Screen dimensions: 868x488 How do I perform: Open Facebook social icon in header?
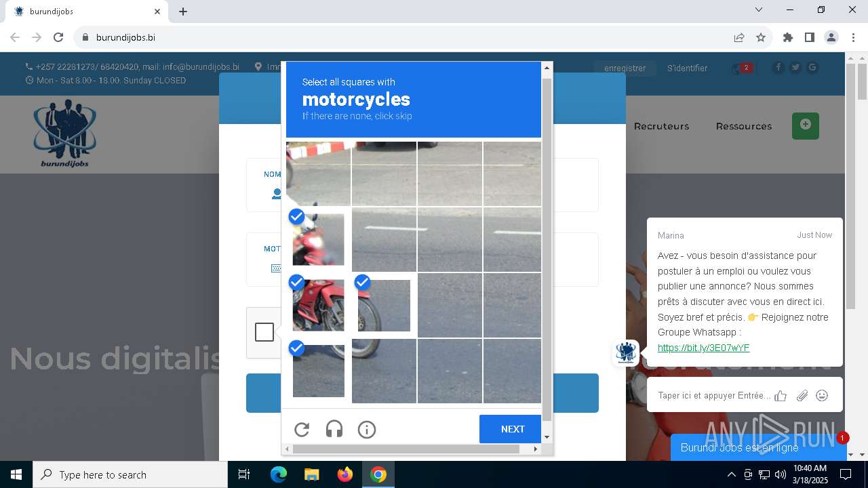point(778,67)
